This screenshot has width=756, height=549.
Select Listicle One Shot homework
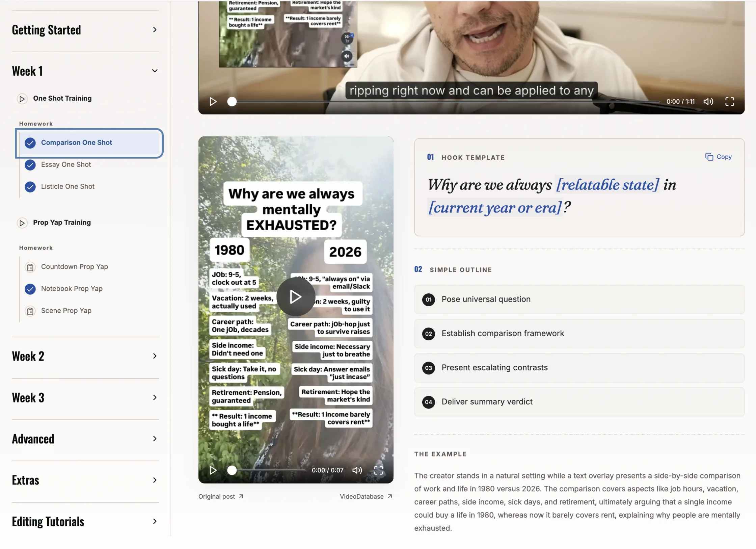[x=67, y=187]
